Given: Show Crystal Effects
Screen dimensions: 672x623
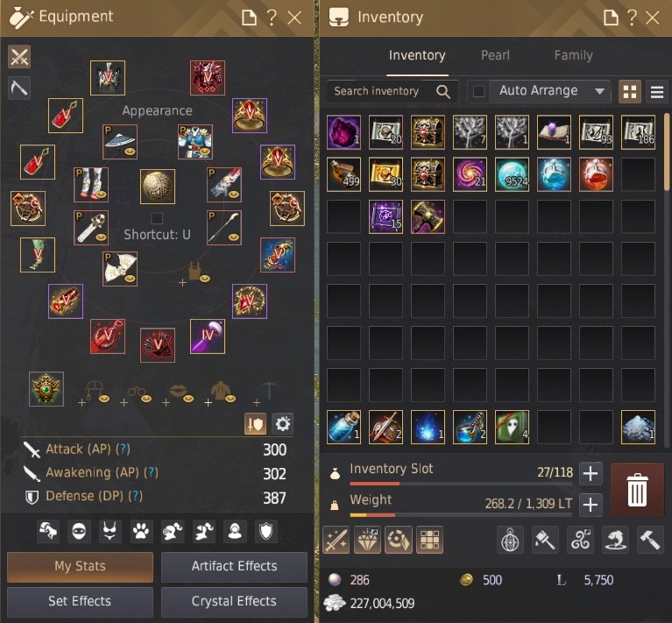Looking at the screenshot, I should (x=234, y=601).
